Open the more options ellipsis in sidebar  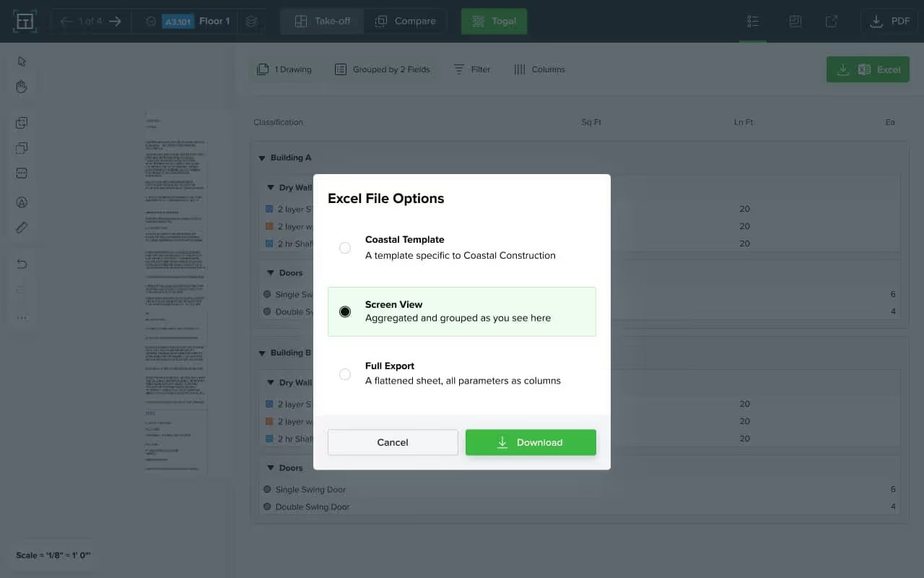point(22,317)
